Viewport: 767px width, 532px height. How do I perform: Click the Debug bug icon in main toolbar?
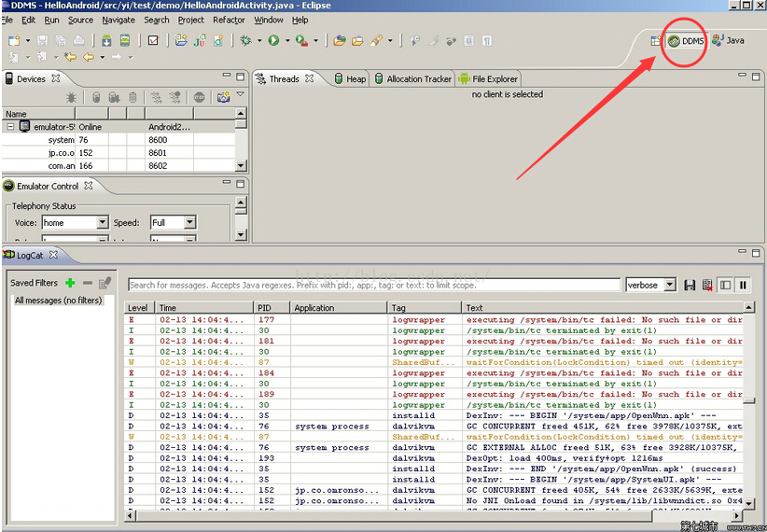246,40
